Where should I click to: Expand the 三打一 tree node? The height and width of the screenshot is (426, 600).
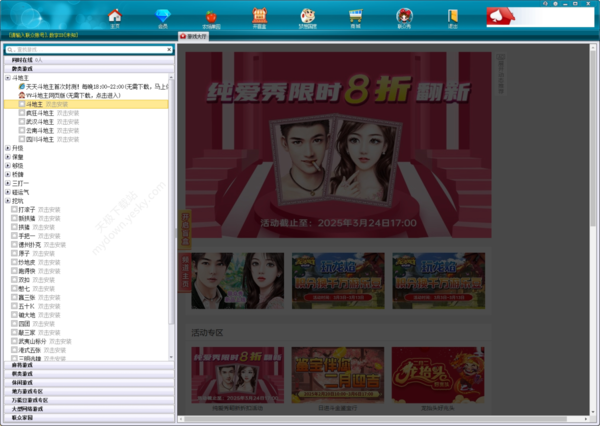point(8,183)
